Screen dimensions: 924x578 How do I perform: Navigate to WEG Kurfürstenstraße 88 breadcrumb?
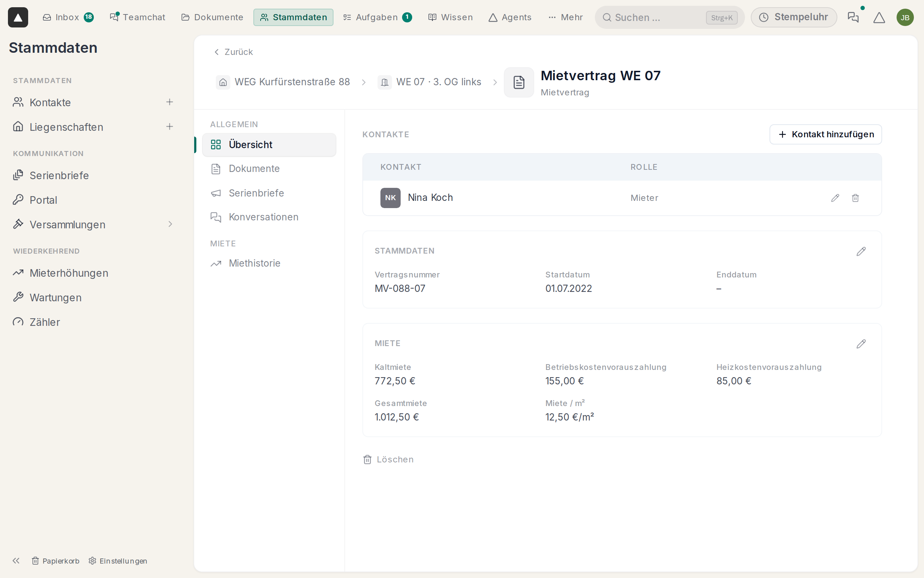[283, 82]
